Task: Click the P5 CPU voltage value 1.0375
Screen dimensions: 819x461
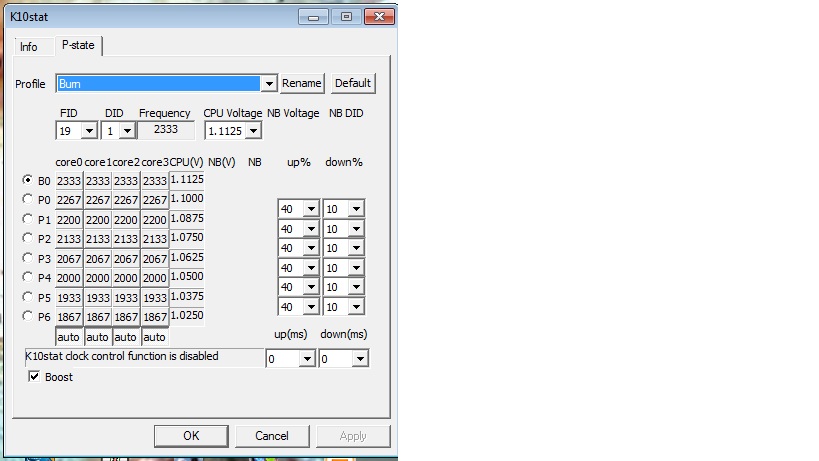Action: (x=187, y=297)
